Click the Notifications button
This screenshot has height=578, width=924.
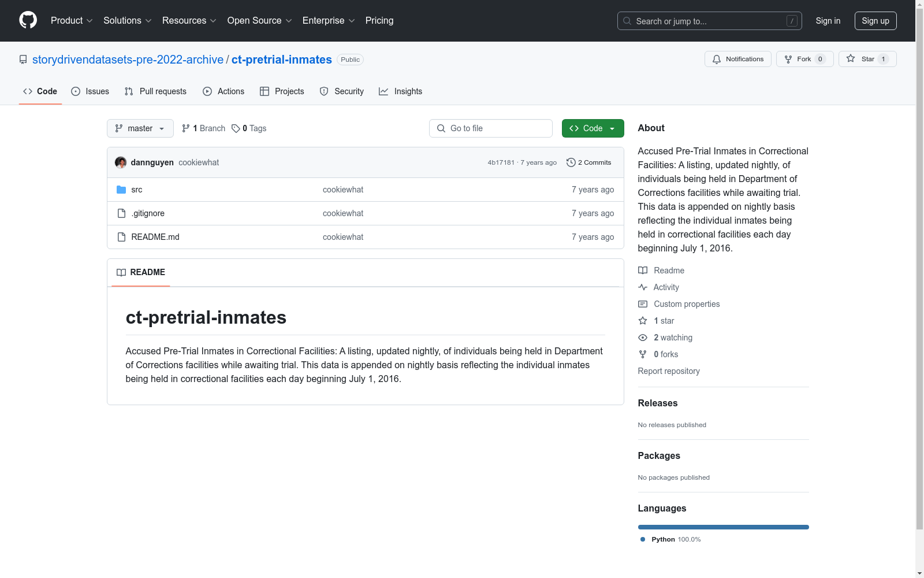(738, 59)
